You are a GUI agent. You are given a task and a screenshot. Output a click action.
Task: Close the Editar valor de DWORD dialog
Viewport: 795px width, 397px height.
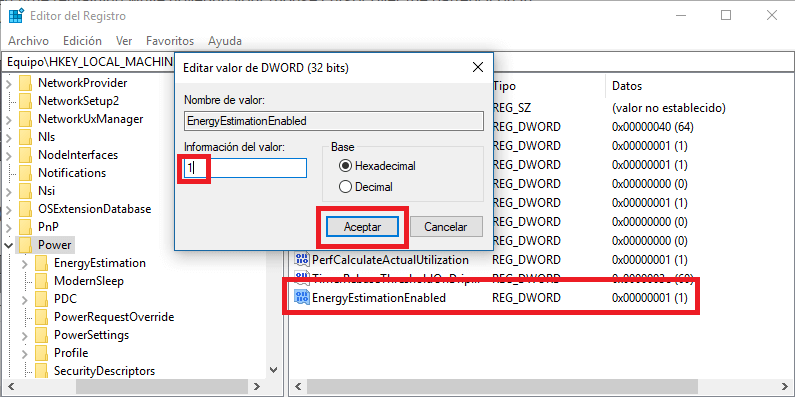click(477, 67)
